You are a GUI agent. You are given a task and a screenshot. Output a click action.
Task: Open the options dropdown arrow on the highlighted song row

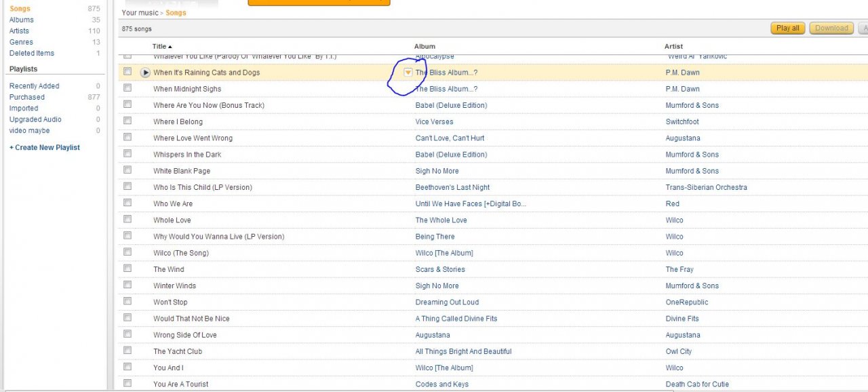pos(408,72)
